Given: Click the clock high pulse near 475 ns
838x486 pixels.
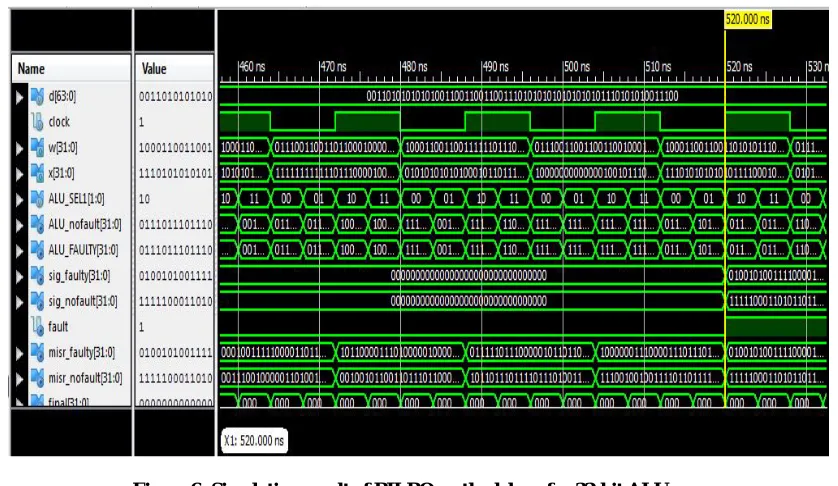Looking at the screenshot, I should click(368, 121).
